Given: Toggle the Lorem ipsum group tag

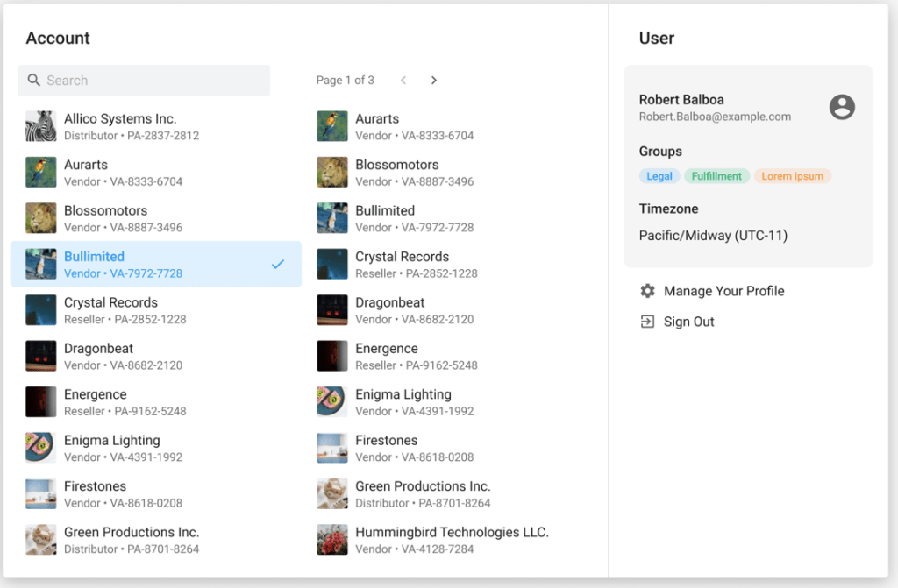Looking at the screenshot, I should coord(792,175).
